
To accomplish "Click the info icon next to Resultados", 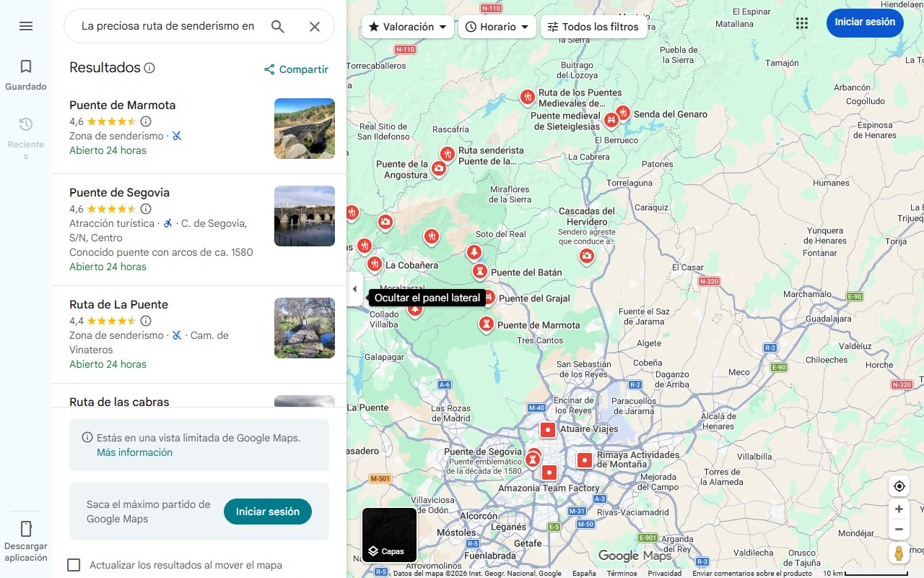I will [x=149, y=67].
